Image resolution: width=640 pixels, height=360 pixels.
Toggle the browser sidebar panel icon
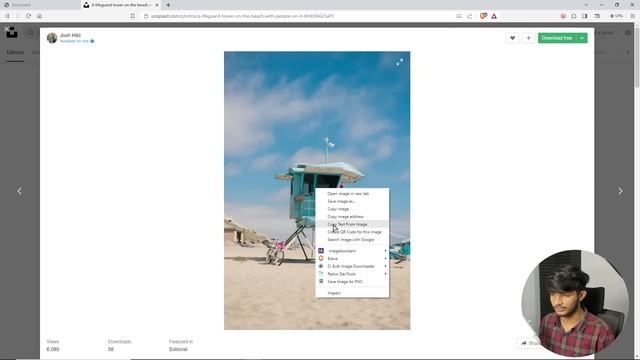tap(584, 16)
